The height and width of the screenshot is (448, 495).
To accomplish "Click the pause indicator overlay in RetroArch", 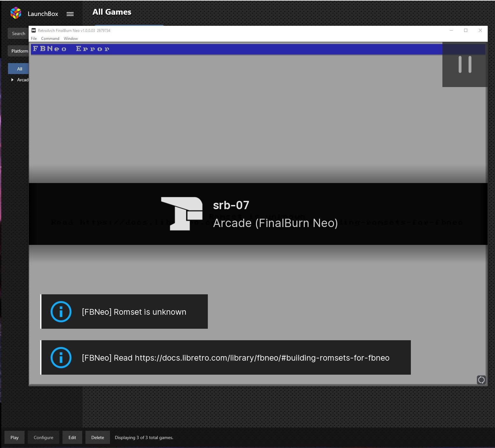I will (x=465, y=64).
